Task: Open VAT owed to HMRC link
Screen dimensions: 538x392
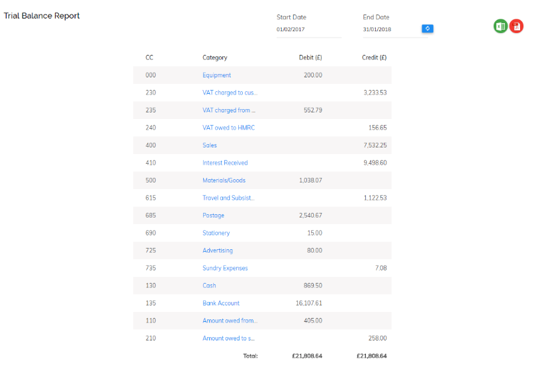Action: point(228,128)
